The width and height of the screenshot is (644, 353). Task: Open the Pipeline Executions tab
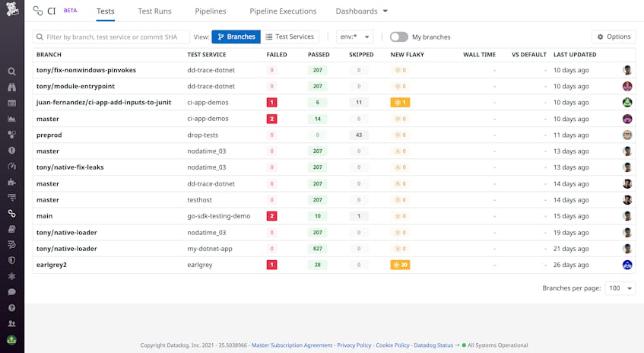pos(283,11)
